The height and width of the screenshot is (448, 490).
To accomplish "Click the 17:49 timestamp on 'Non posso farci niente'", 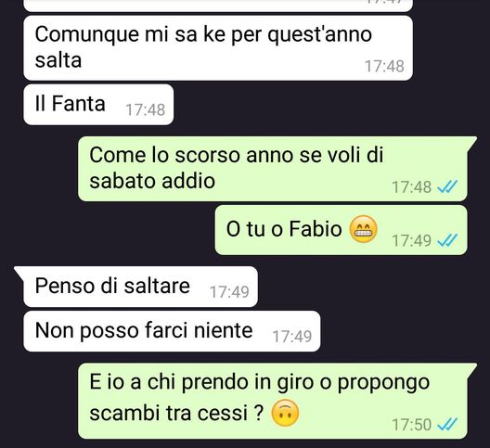I will [x=292, y=337].
